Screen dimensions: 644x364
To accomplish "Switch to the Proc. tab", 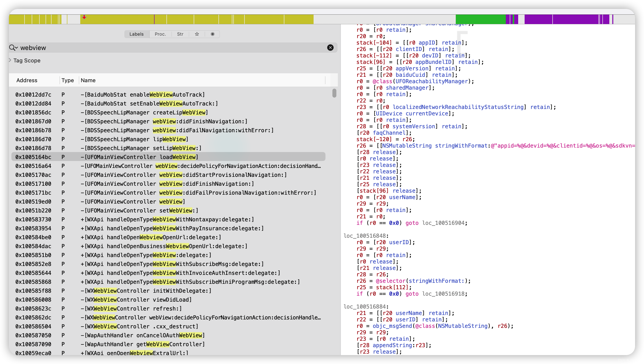I will tap(160, 34).
